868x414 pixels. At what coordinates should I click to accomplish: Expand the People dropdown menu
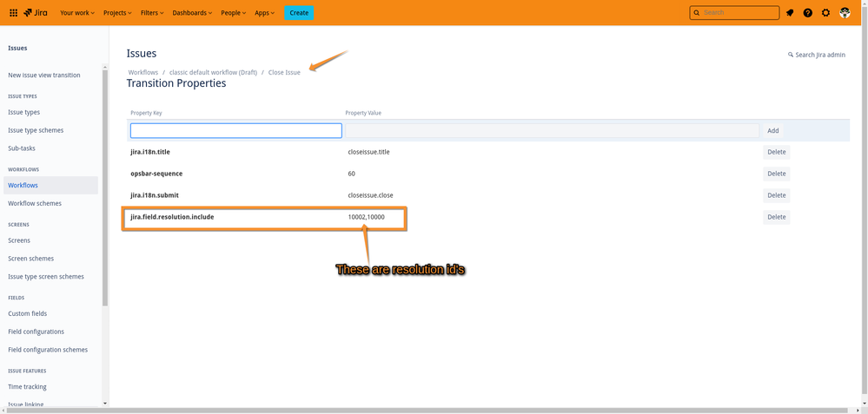click(233, 13)
